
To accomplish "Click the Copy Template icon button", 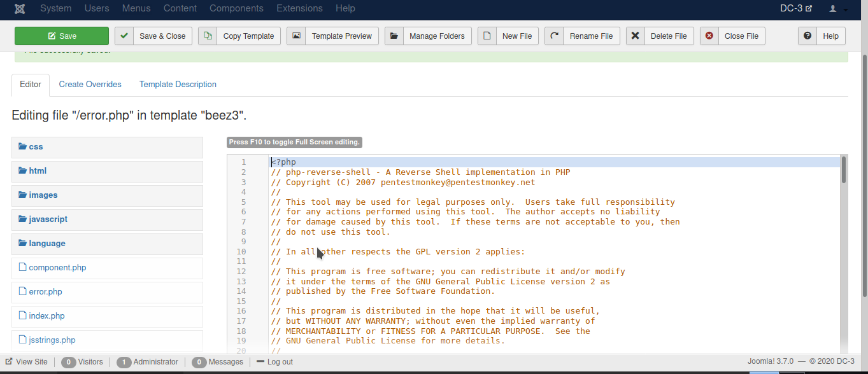I will pos(239,36).
